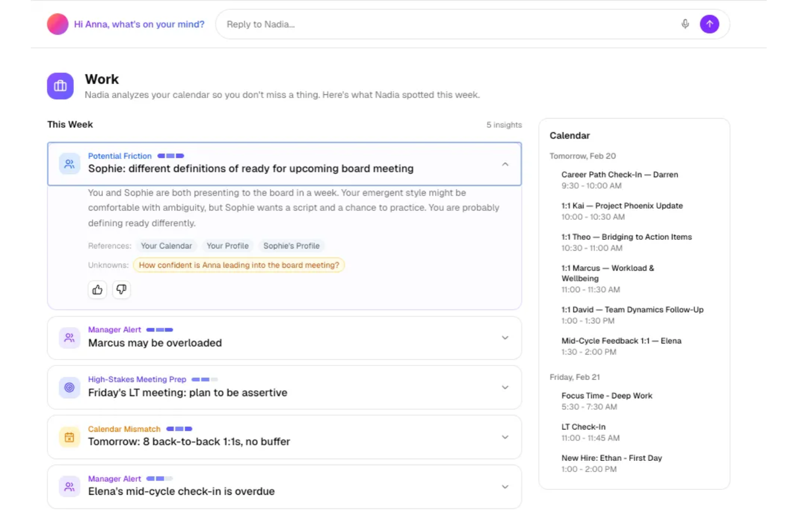
Task: Click the Your Profile reference chip
Action: (228, 246)
